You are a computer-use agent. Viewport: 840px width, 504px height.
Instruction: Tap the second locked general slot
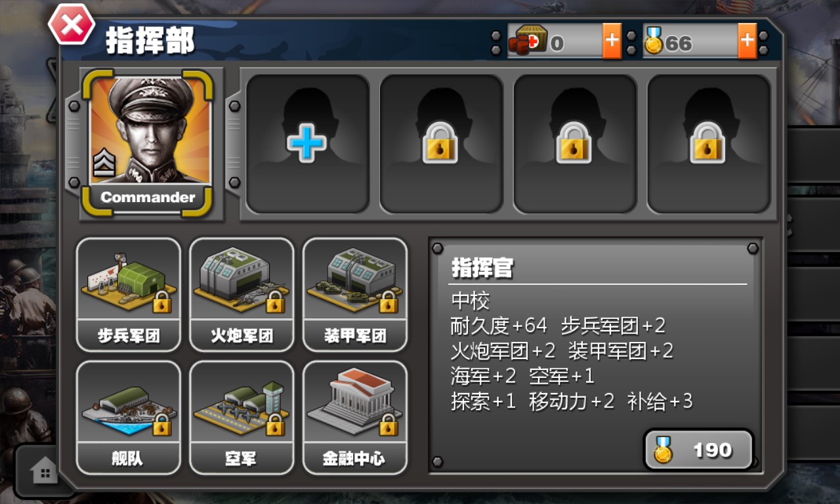click(441, 143)
